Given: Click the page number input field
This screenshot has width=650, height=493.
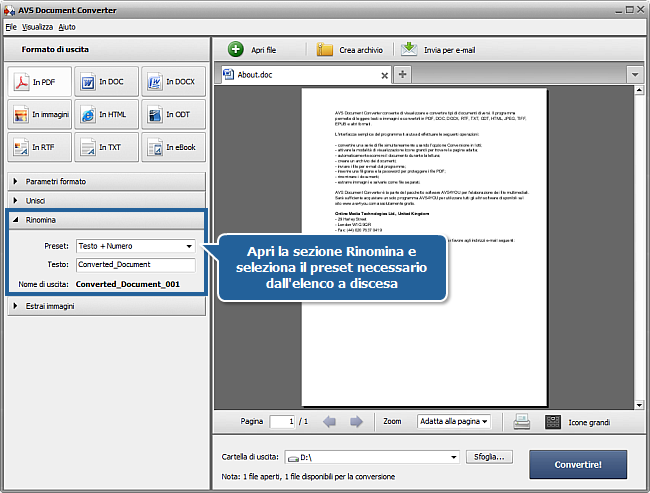Looking at the screenshot, I should pyautogui.click(x=282, y=422).
